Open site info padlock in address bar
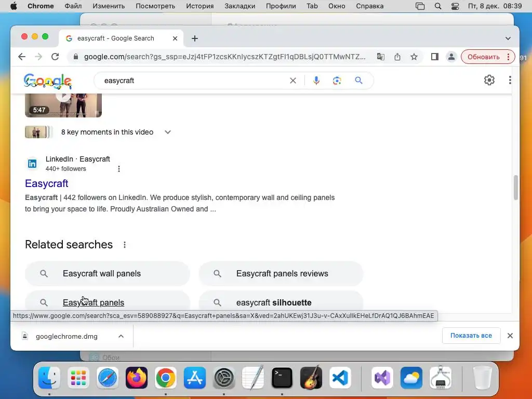The width and height of the screenshot is (532, 399). (x=76, y=57)
